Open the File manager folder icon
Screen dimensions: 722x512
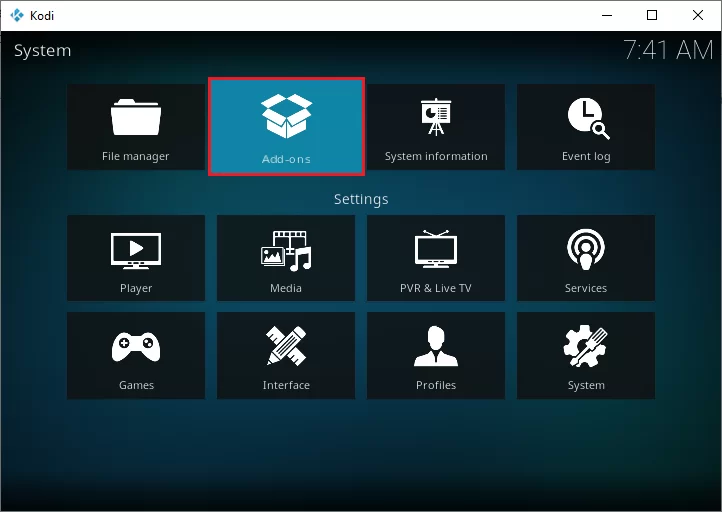coord(136,117)
